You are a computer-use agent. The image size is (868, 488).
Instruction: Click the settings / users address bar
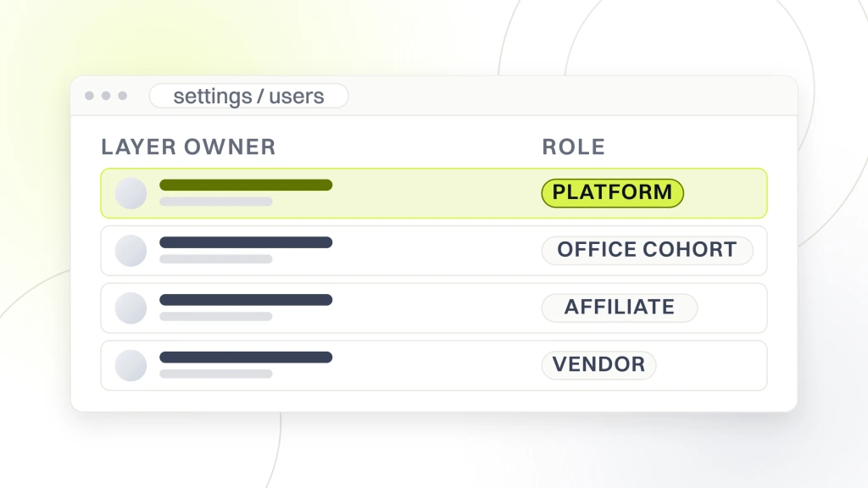tap(248, 96)
